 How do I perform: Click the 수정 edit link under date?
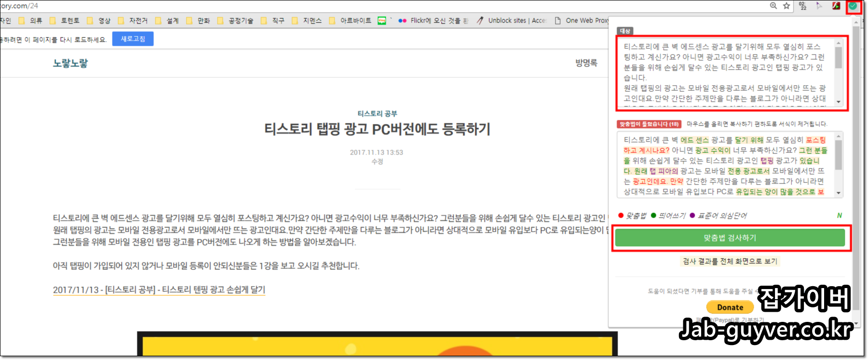tap(377, 162)
